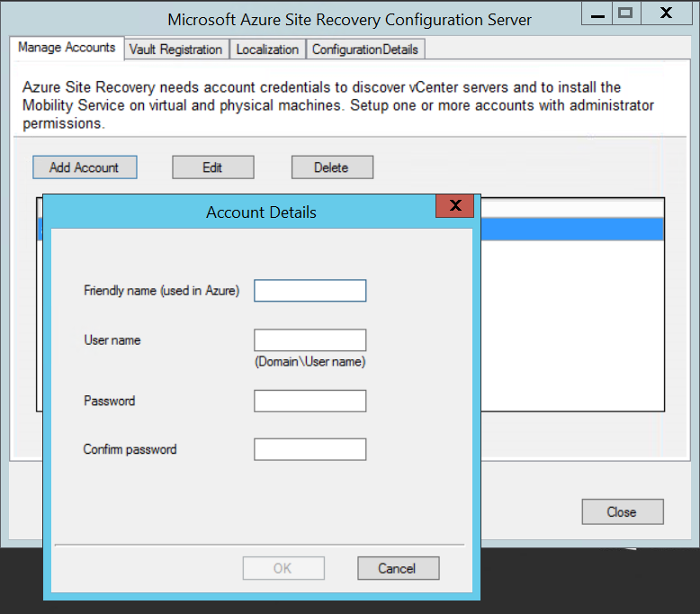Click the Add Account button
This screenshot has height=614, width=700.
coord(85,167)
